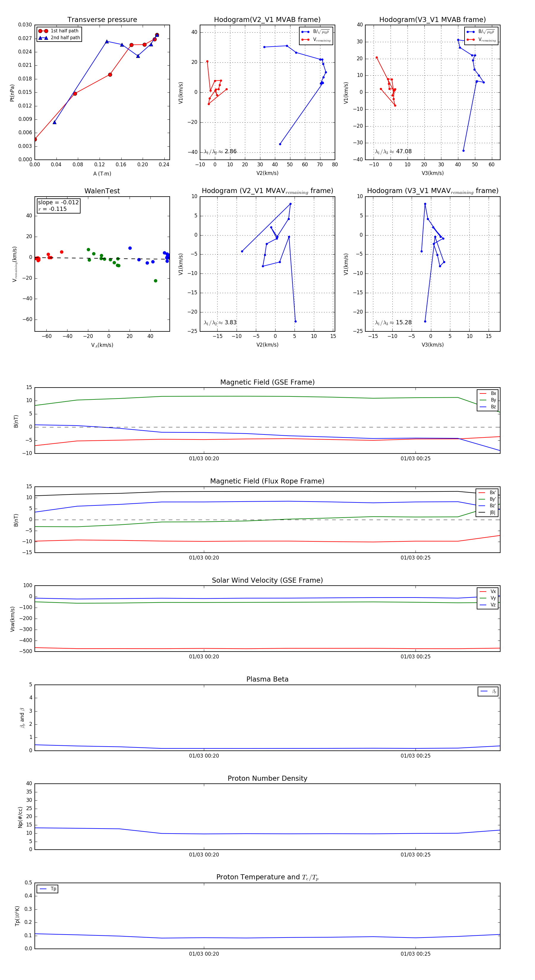
Task: Click the 'A (T·m)' x-axis label
Action: click(102, 173)
